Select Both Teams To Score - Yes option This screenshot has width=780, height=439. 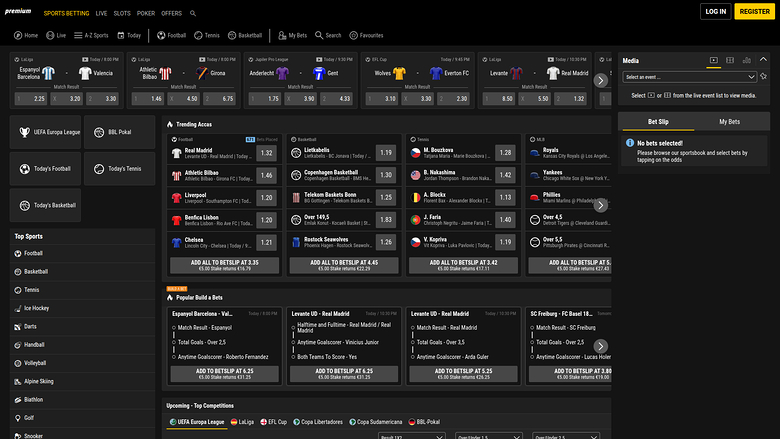[x=293, y=357]
